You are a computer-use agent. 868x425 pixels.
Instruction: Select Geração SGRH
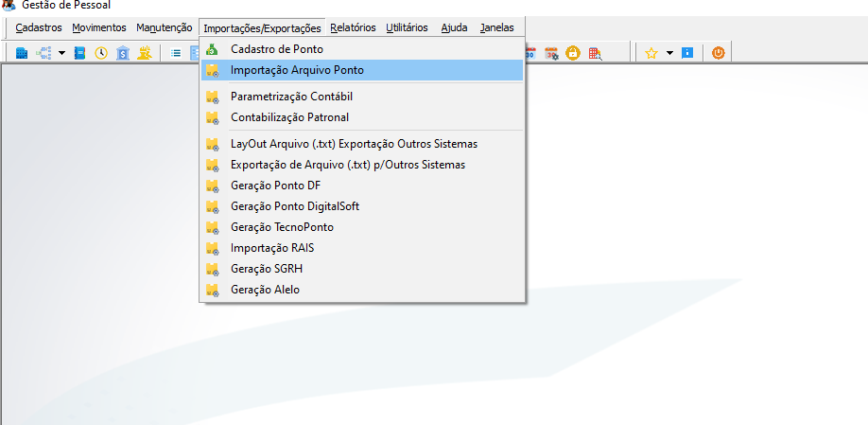(x=362, y=270)
